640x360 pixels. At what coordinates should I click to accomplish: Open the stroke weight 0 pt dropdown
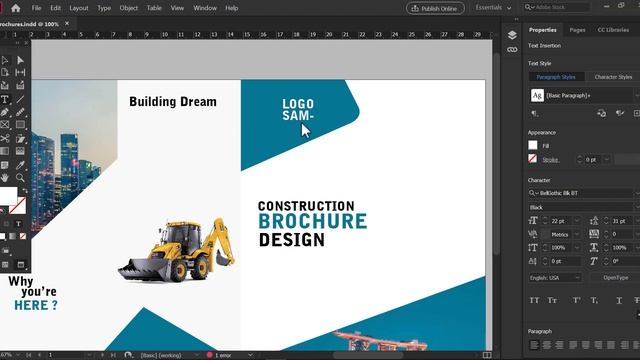pos(607,160)
